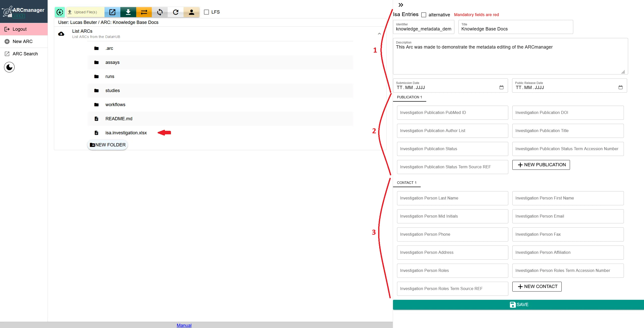Click the green circular download-arrow icon
This screenshot has height=328, width=644.
click(60, 12)
